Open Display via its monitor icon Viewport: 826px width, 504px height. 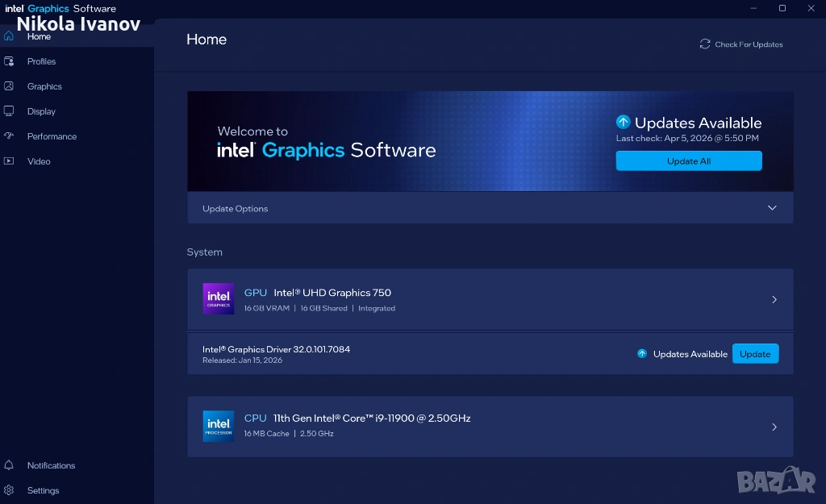point(9,111)
